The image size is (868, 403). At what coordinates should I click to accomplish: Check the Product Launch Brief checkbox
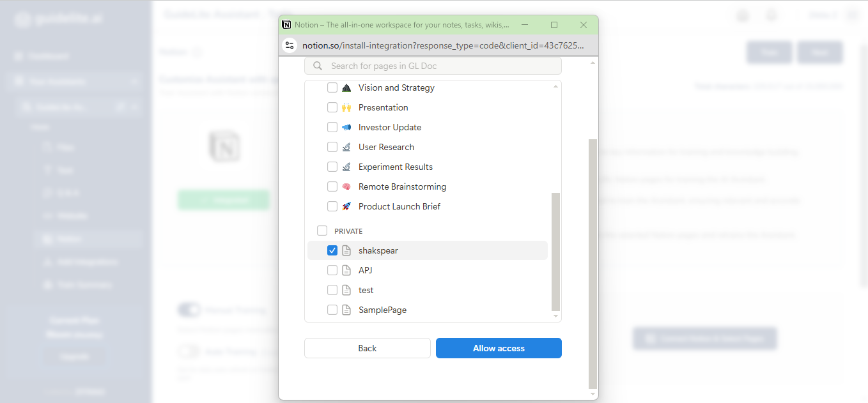point(332,206)
